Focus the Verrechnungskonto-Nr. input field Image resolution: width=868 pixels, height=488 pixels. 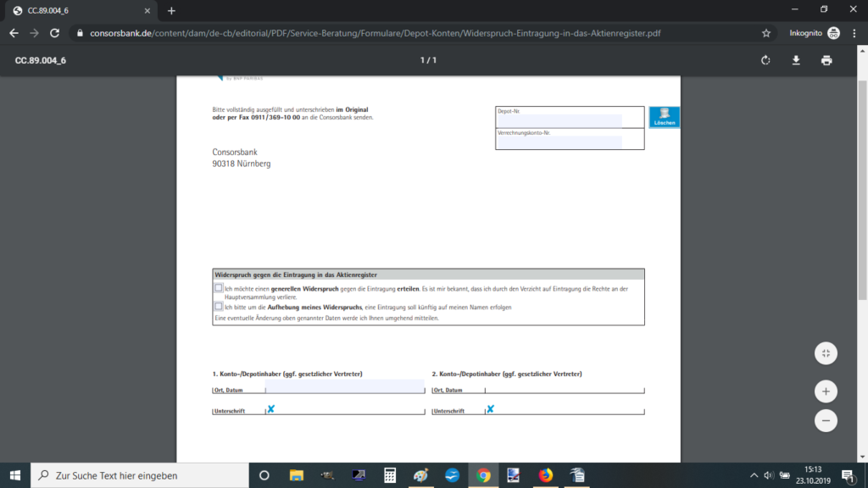tap(559, 142)
